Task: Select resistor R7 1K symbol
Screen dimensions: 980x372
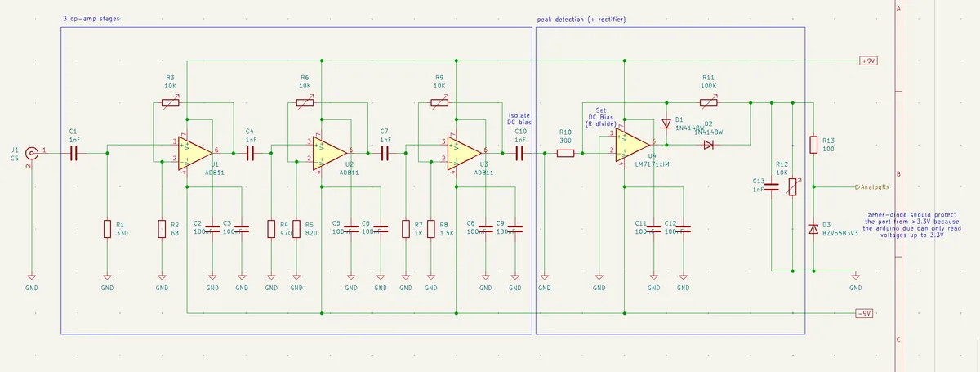Action: click(x=406, y=228)
